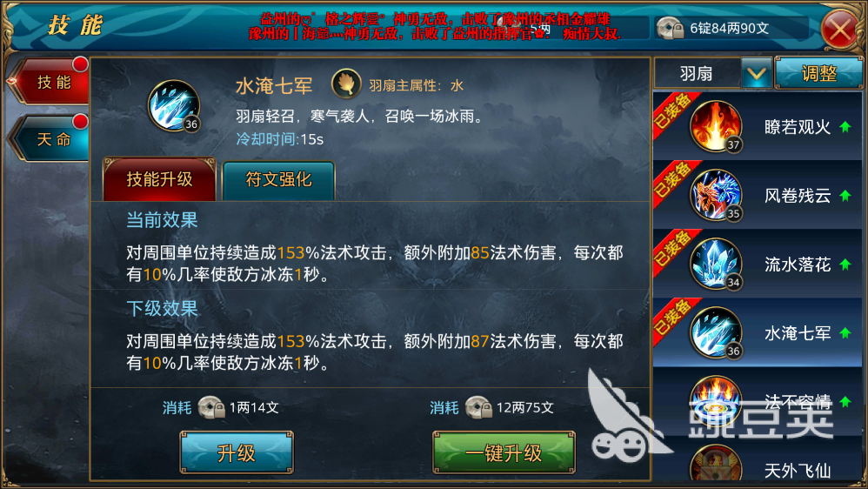Open the 羽扇 weapon dropdown arrow
The height and width of the screenshot is (489, 868).
click(x=756, y=73)
